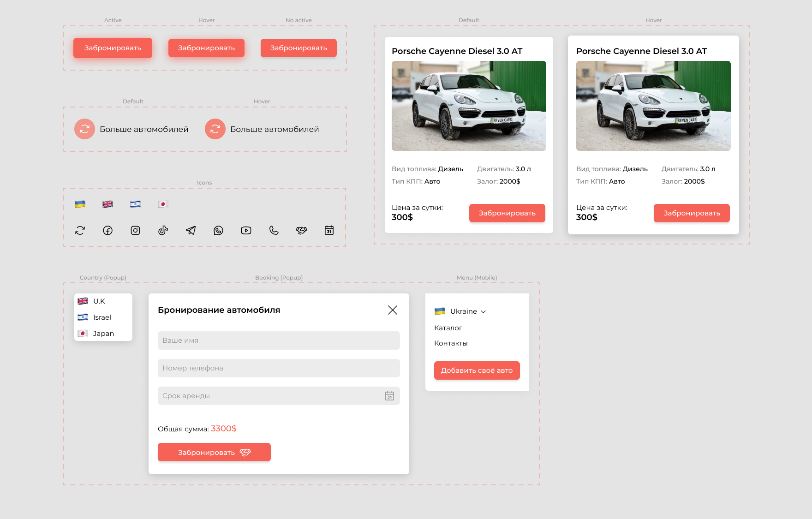This screenshot has width=812, height=519.
Task: Click Вид топлива: Дизель on Default card
Action: click(x=427, y=169)
